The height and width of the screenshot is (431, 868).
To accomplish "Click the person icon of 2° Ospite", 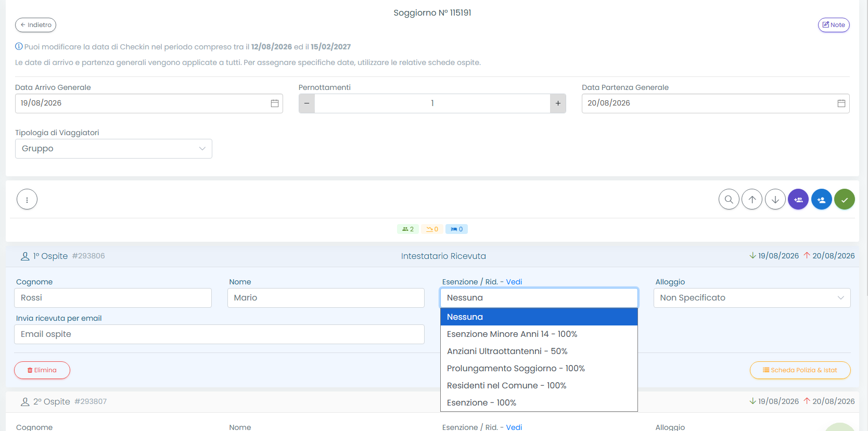I will coord(25,402).
